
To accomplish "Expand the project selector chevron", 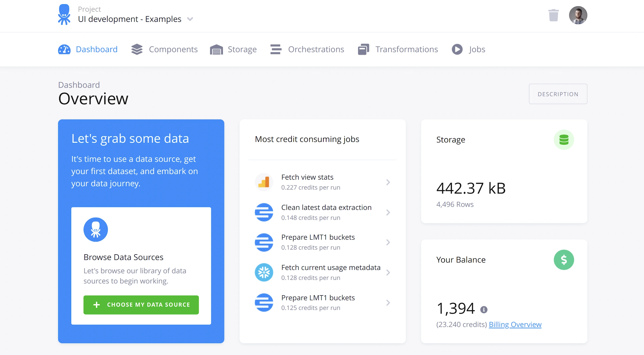I will 190,19.
